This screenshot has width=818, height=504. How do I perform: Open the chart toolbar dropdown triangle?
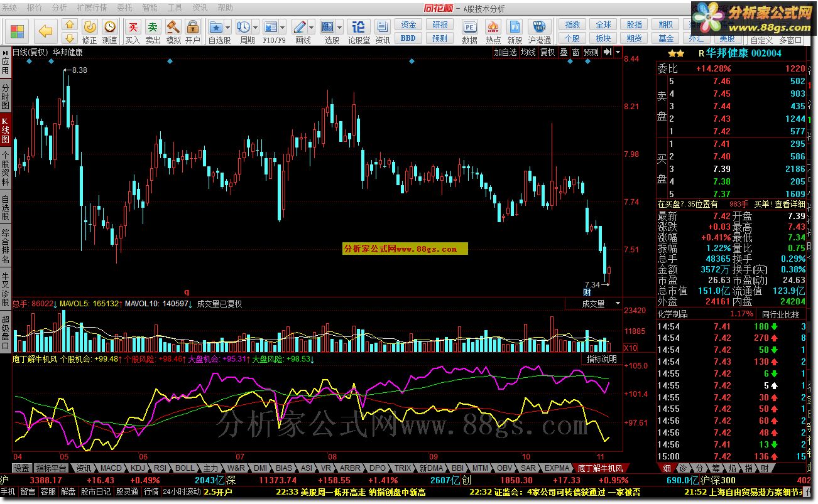[x=618, y=53]
